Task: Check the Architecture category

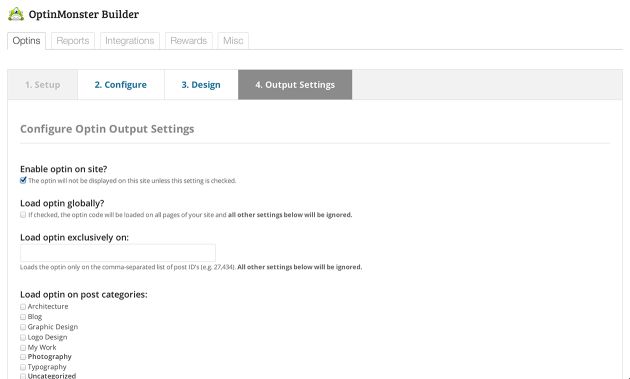Action: (x=23, y=307)
